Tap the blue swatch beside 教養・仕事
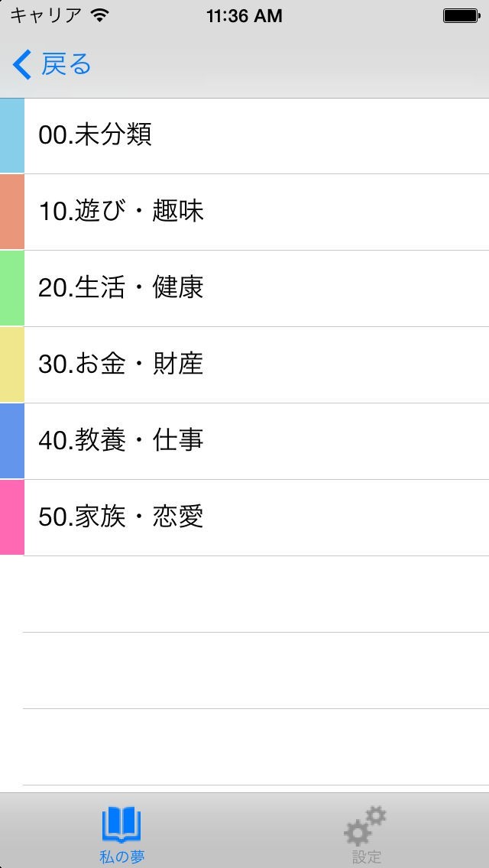This screenshot has height=868, width=489. [12, 441]
